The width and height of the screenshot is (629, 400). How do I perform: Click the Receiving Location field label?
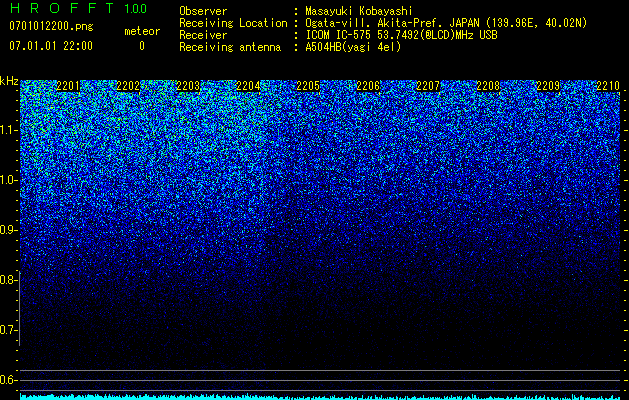click(x=233, y=23)
